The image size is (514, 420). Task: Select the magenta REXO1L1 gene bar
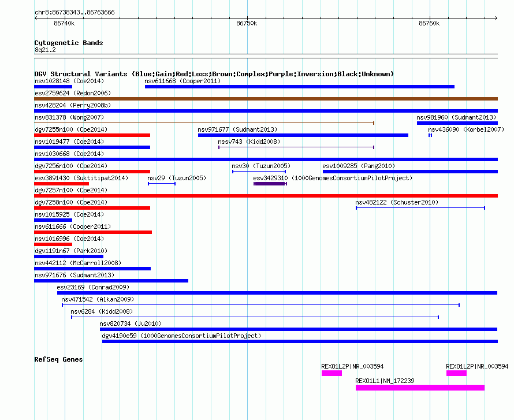[x=420, y=388]
